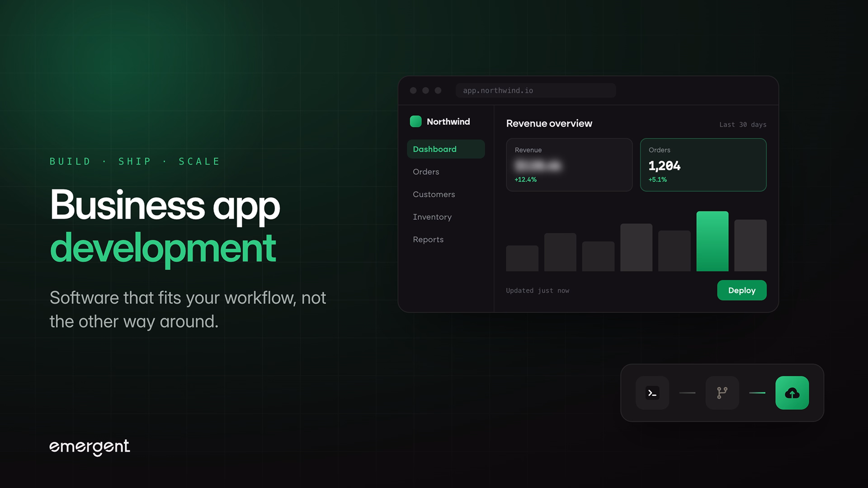Viewport: 868px width, 488px height.
Task: Click the green Deploy button
Action: pos(742,290)
